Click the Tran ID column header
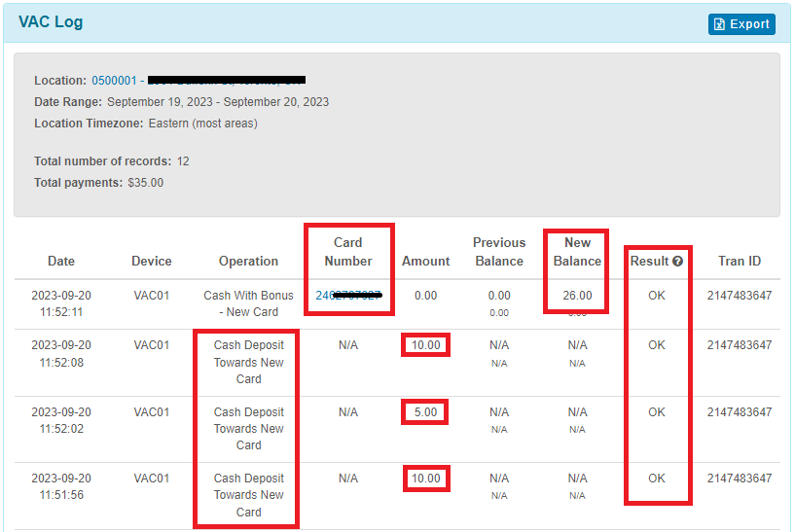795x532 pixels. click(x=740, y=261)
